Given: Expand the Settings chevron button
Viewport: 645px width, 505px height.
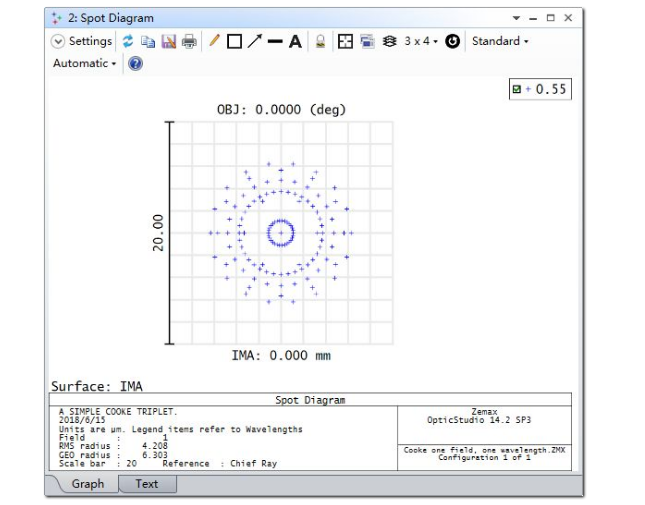Looking at the screenshot, I should tap(58, 41).
